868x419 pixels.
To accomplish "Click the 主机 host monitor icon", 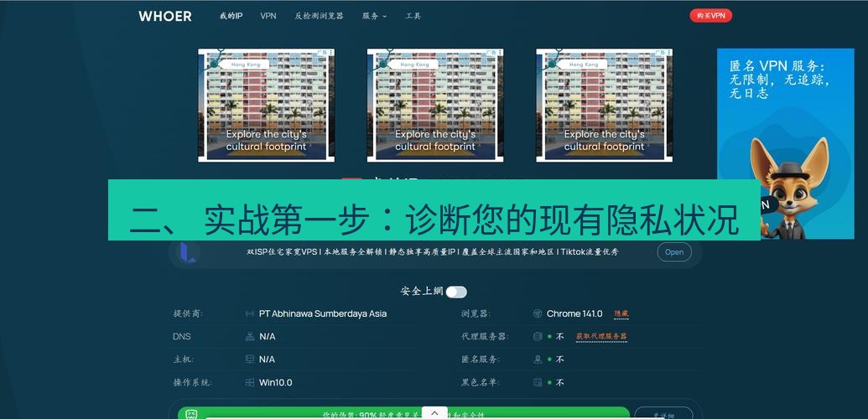I will pyautogui.click(x=250, y=360).
